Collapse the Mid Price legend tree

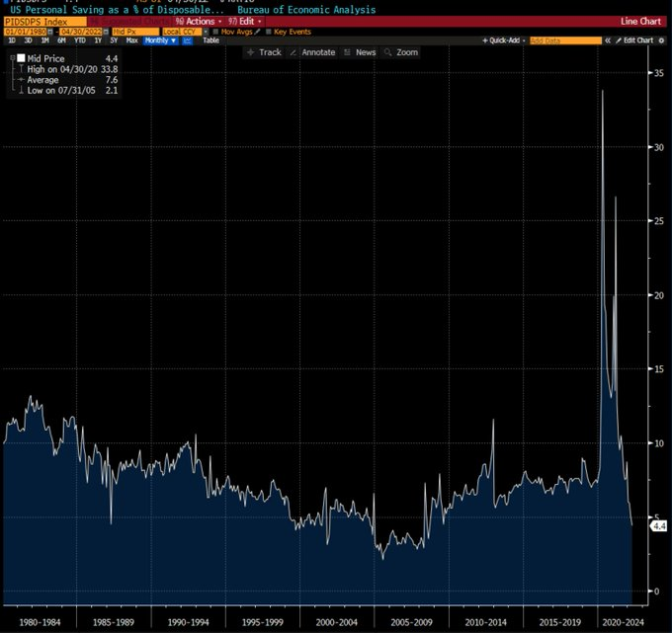click(x=13, y=58)
